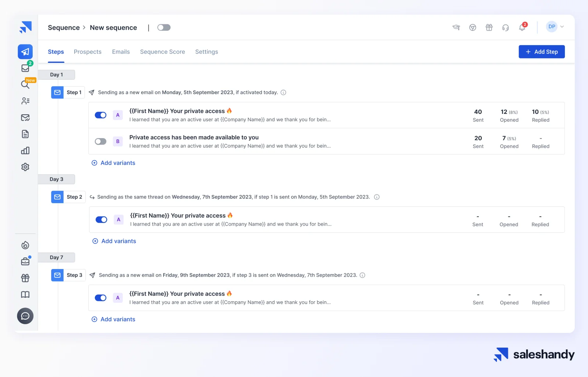Click the info icon beside Step 1 schedule
Screen dimensions: 588x377
pos(283,93)
